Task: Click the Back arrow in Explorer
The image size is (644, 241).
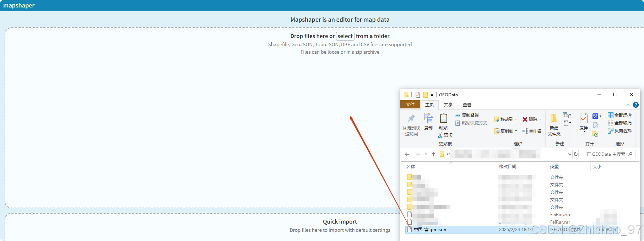Action: click(x=407, y=154)
